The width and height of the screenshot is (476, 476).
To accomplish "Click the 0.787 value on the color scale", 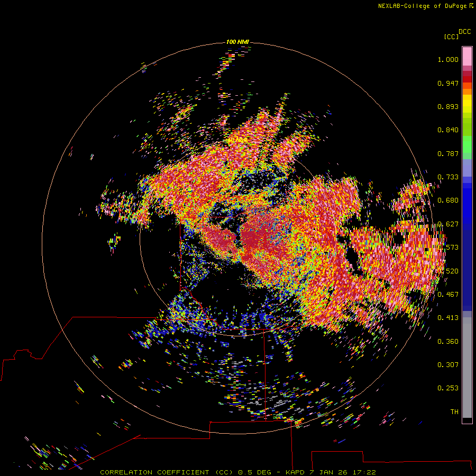I will [x=448, y=153].
